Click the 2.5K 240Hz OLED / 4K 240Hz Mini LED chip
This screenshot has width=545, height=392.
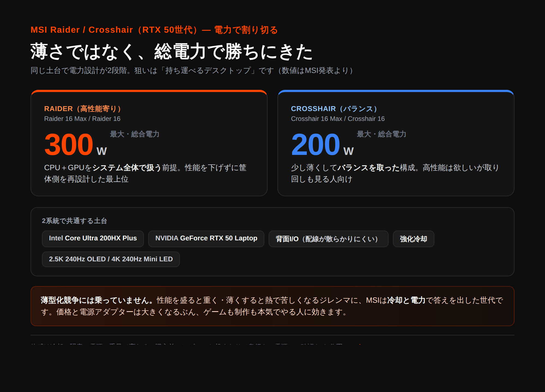click(x=111, y=259)
